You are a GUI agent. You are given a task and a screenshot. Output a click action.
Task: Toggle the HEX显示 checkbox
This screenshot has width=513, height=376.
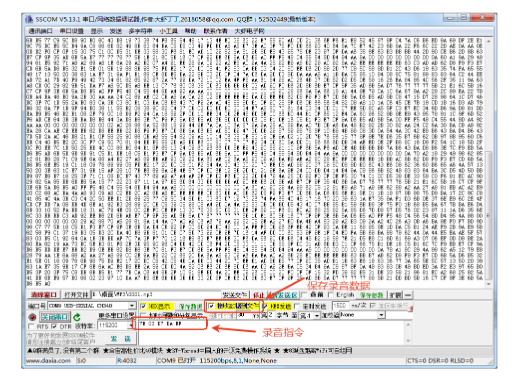click(x=144, y=306)
